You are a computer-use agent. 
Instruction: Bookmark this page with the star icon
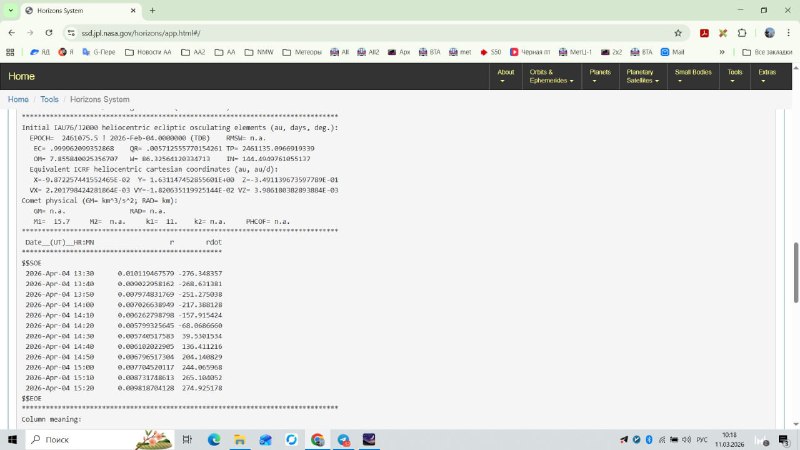click(x=678, y=33)
